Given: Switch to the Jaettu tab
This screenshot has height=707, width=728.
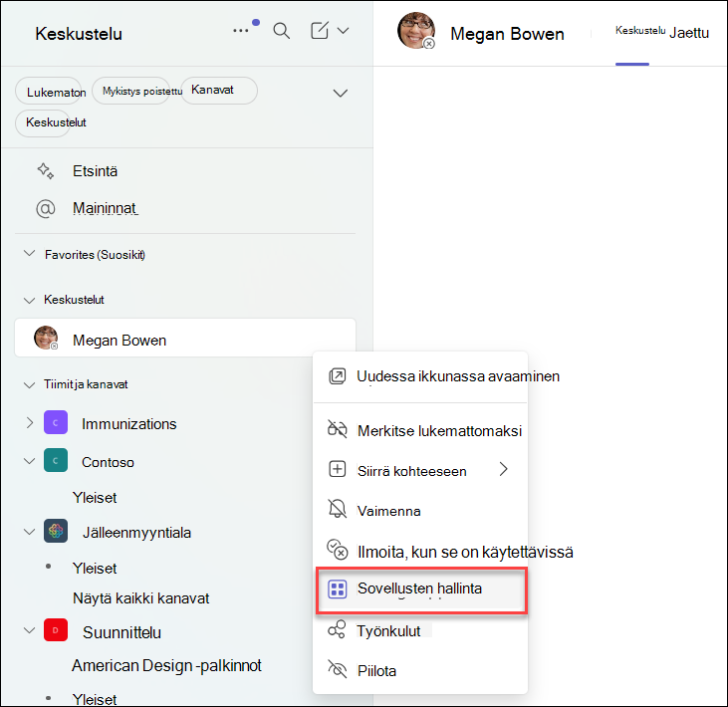Looking at the screenshot, I should (689, 33).
